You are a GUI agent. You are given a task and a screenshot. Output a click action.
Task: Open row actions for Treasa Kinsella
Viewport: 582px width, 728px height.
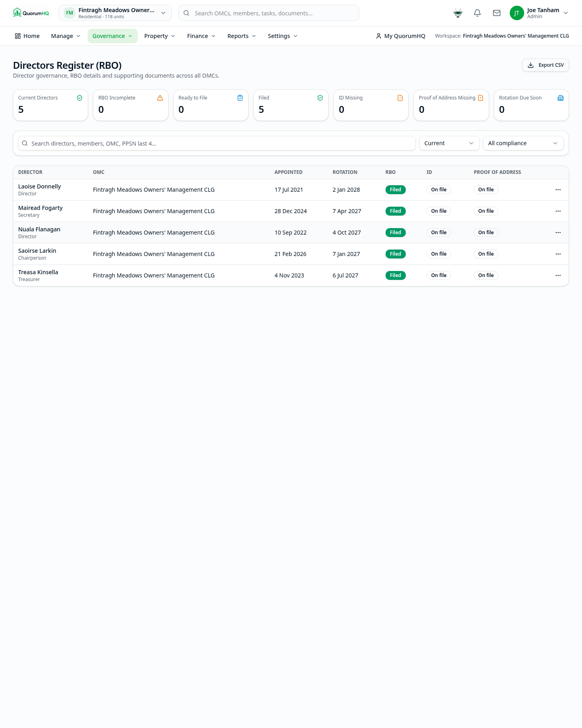pos(558,275)
